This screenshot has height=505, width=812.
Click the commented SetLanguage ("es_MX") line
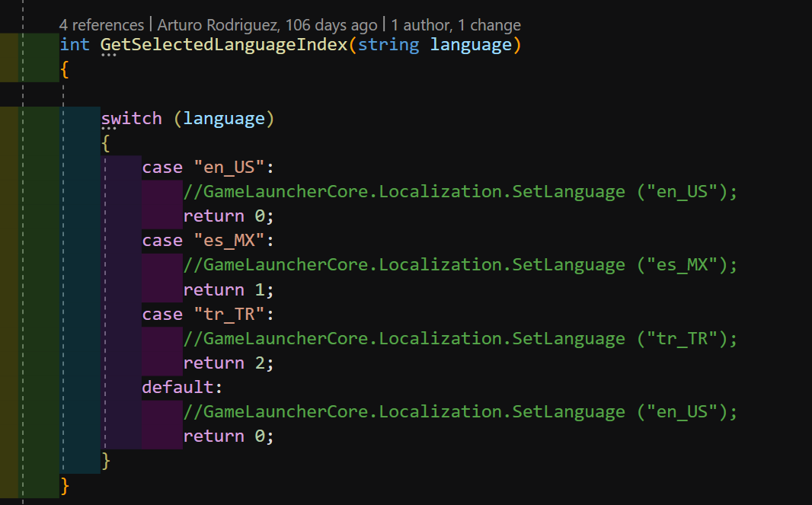(x=460, y=265)
